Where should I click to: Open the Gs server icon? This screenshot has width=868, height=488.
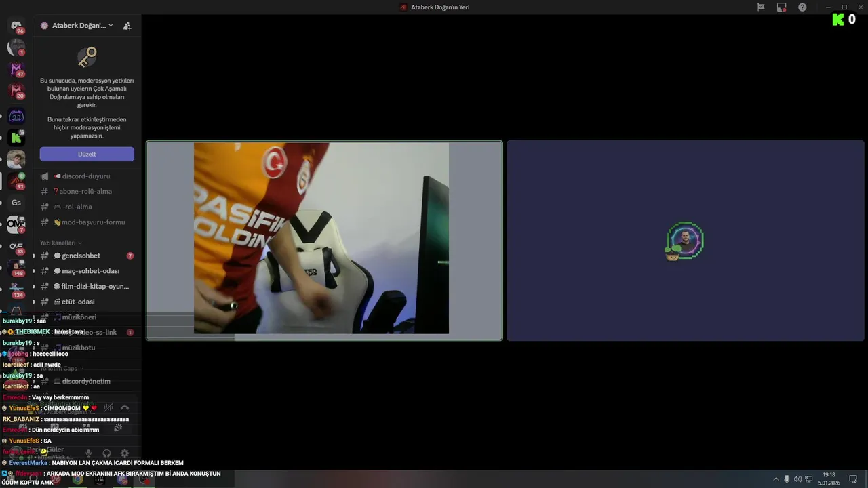(x=16, y=203)
